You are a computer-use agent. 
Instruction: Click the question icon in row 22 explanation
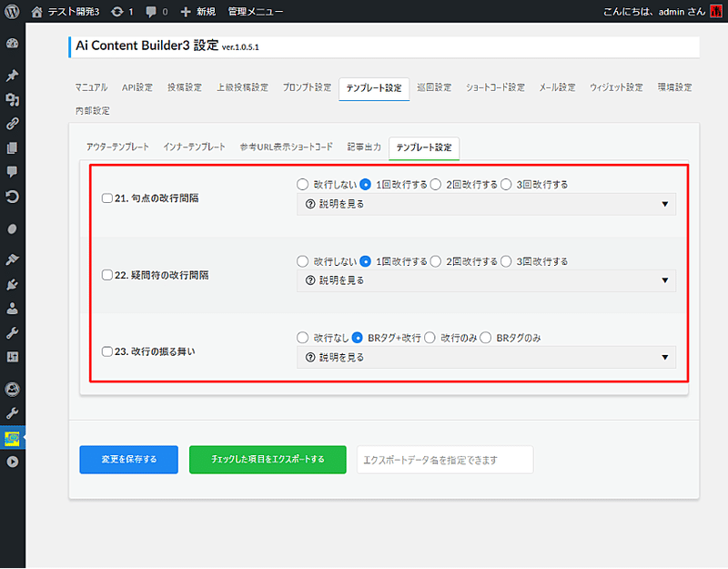310,280
